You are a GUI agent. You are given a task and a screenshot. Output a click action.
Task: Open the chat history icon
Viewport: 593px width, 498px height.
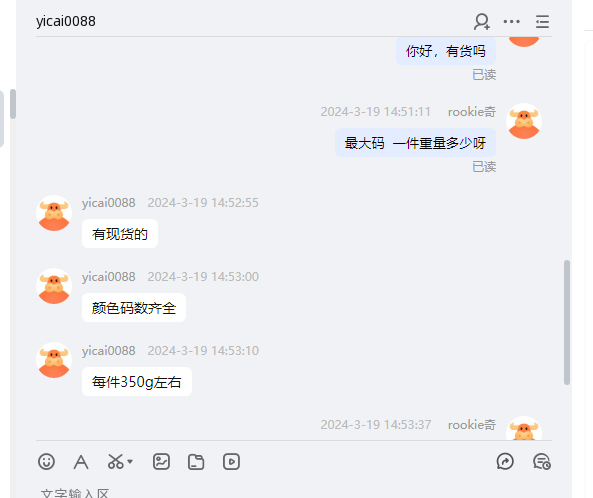click(542, 462)
